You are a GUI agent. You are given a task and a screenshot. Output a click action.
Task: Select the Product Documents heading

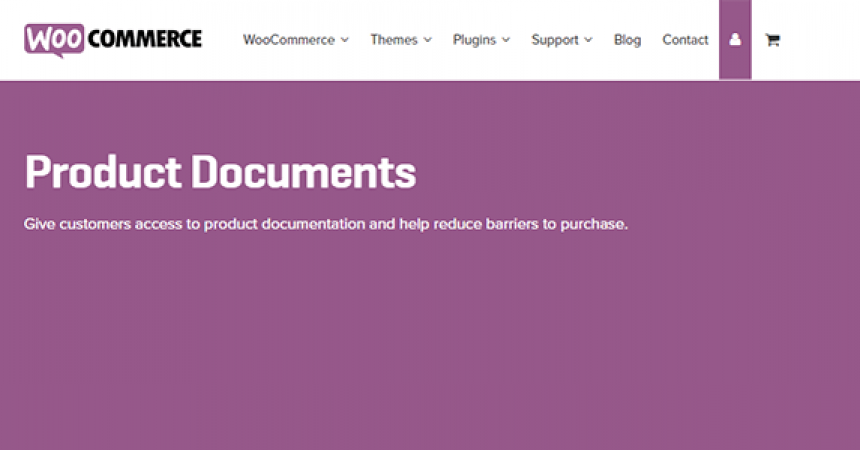pos(220,172)
